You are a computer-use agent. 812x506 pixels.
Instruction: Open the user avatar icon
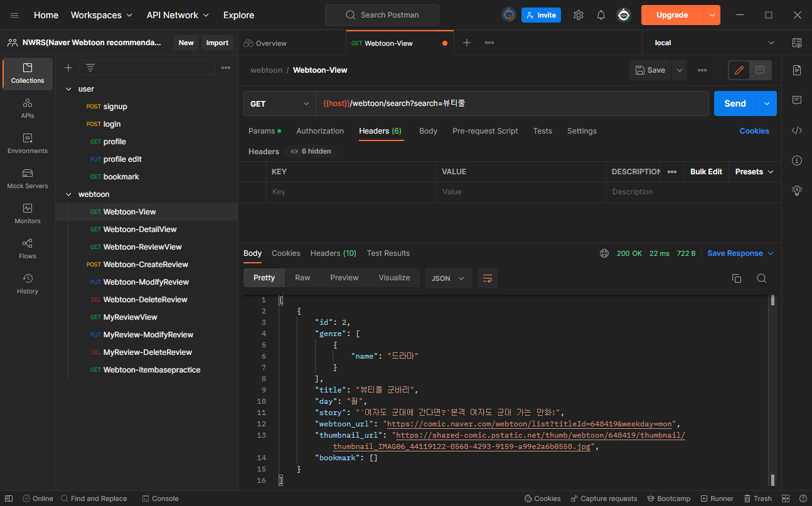(624, 15)
